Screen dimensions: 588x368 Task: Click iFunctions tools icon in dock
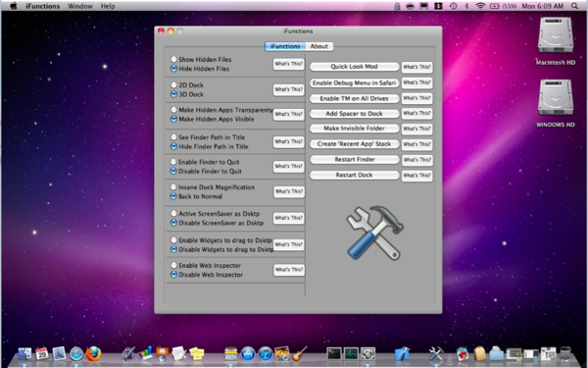click(x=436, y=353)
